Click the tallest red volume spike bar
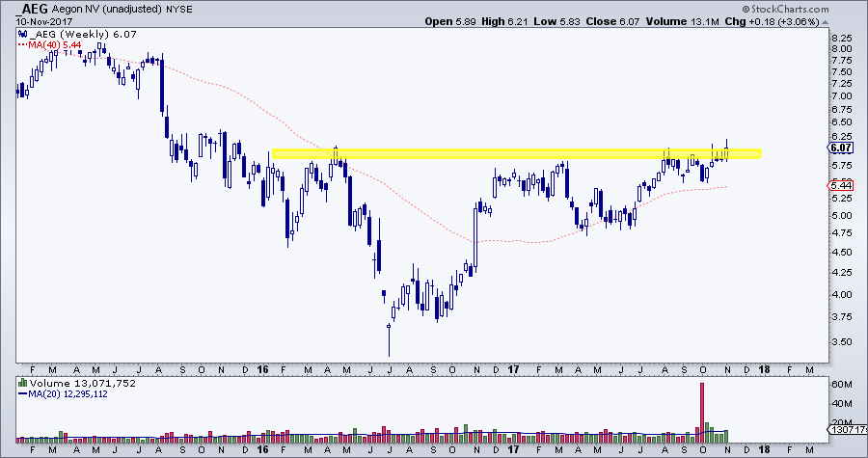 click(702, 412)
